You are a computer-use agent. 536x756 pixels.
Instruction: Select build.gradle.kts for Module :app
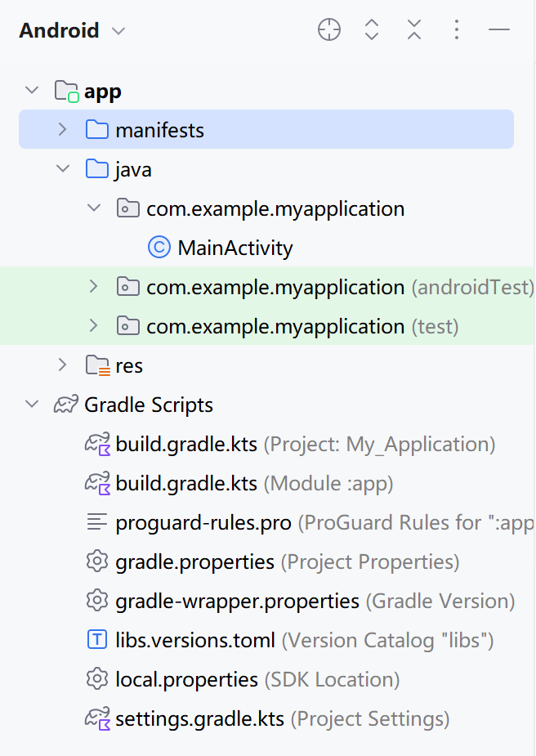pyautogui.click(x=186, y=484)
